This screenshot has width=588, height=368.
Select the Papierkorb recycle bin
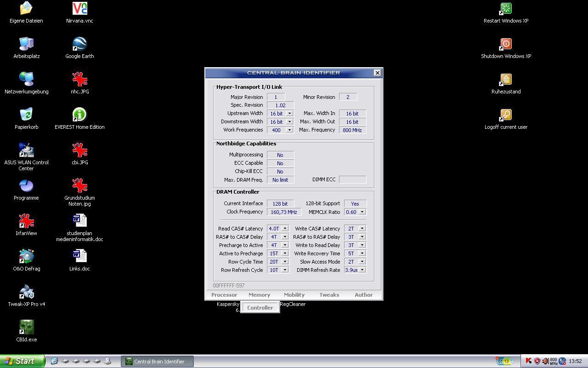26,119
